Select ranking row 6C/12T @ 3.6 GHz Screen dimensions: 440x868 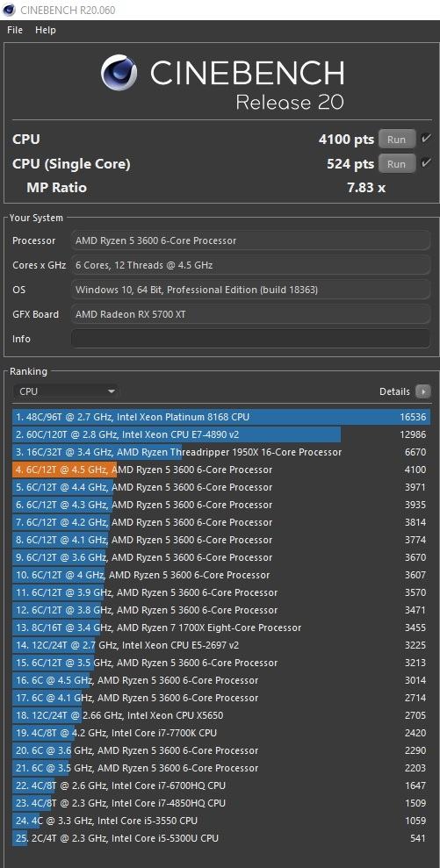(221, 557)
